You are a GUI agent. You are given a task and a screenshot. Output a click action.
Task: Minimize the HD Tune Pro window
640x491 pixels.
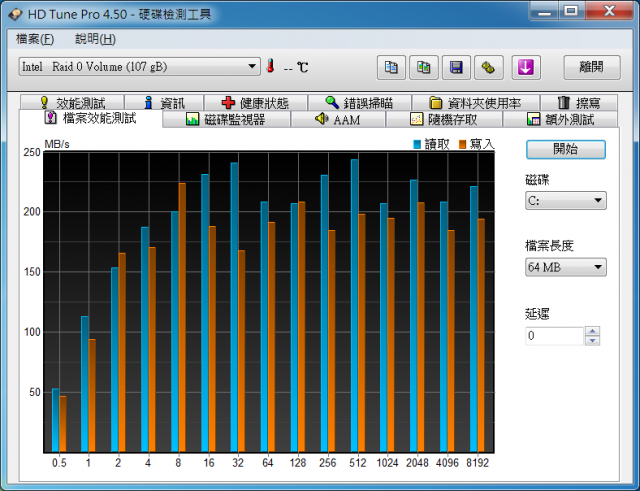[x=544, y=11]
